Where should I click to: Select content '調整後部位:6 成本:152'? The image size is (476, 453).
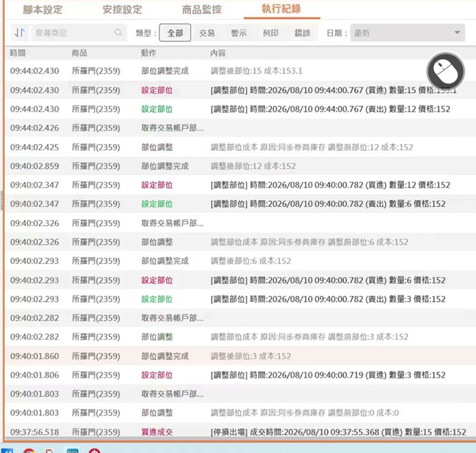[x=250, y=261]
